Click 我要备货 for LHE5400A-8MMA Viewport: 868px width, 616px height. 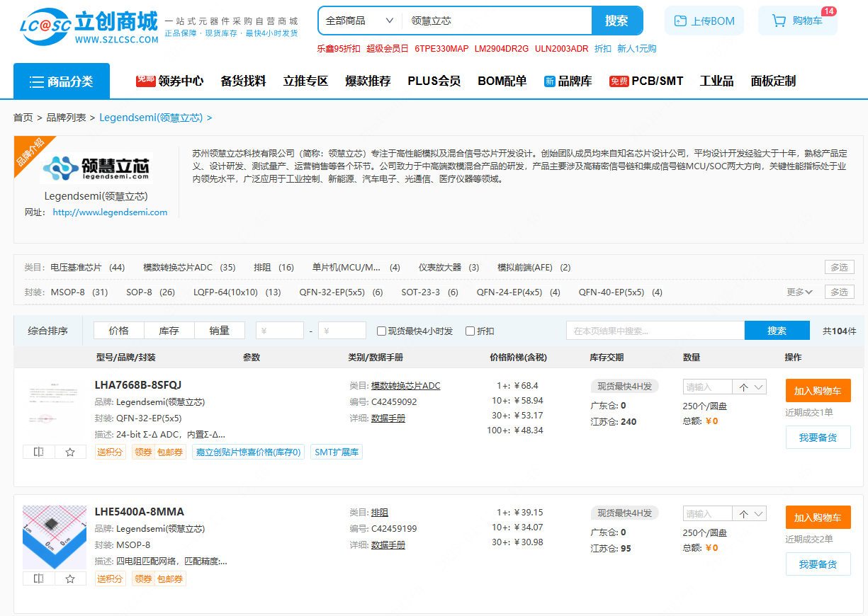(818, 564)
